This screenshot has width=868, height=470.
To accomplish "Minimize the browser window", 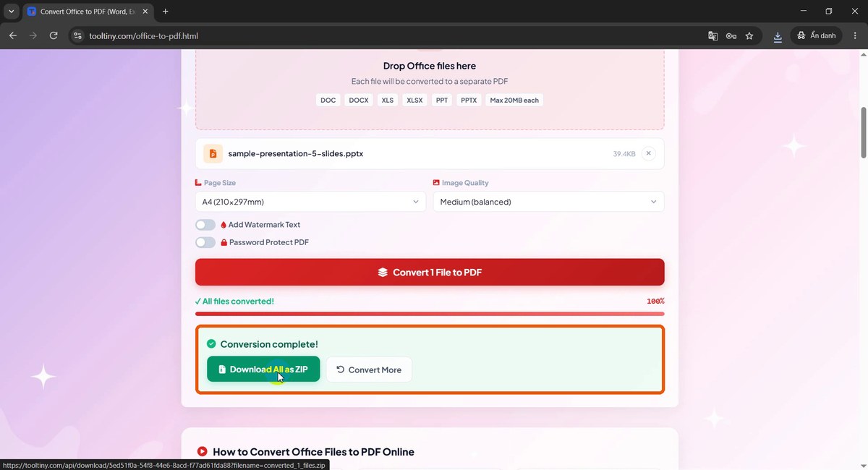I will pyautogui.click(x=805, y=12).
